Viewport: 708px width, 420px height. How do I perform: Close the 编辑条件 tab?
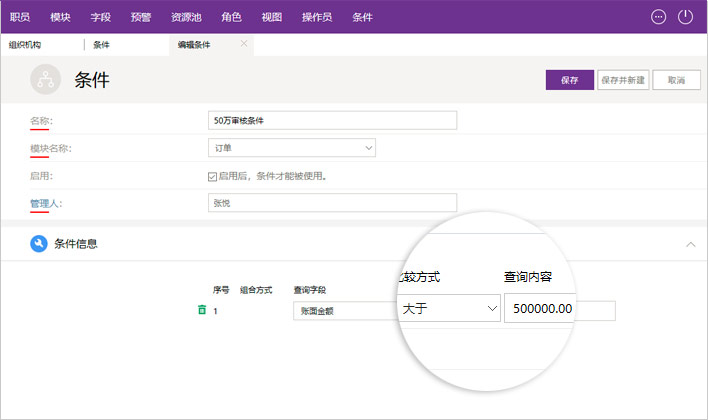245,44
